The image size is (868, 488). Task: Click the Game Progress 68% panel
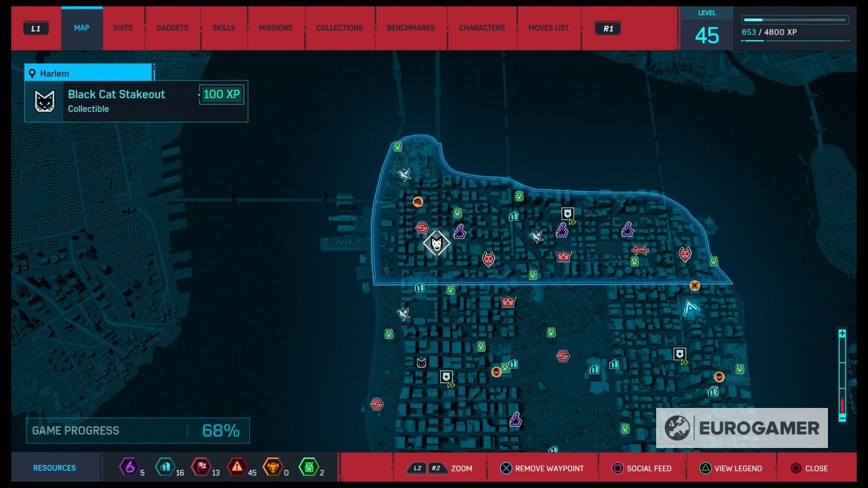click(138, 431)
